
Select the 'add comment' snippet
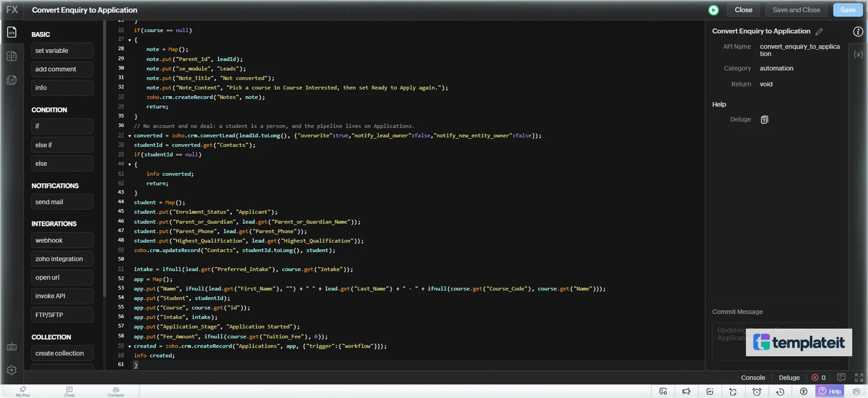[x=62, y=69]
